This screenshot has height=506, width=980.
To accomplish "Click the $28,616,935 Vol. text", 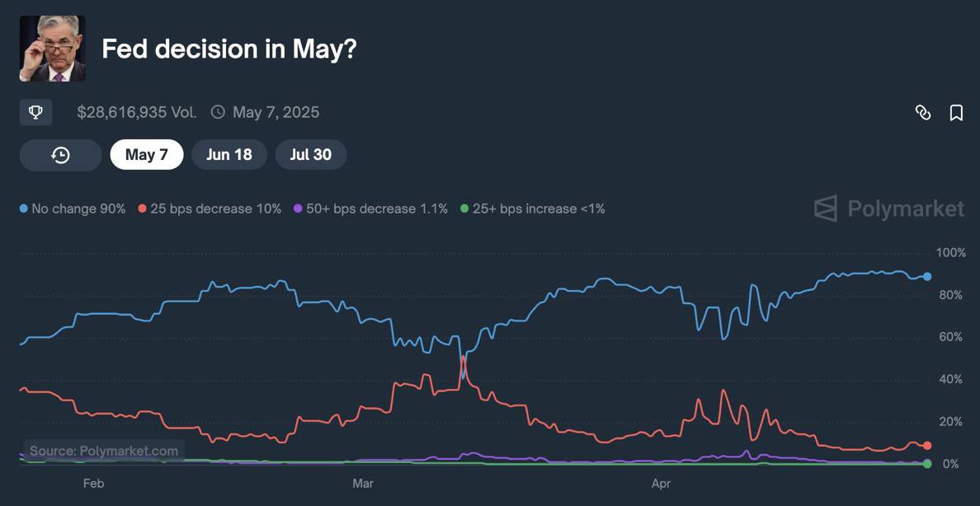I will [137, 112].
